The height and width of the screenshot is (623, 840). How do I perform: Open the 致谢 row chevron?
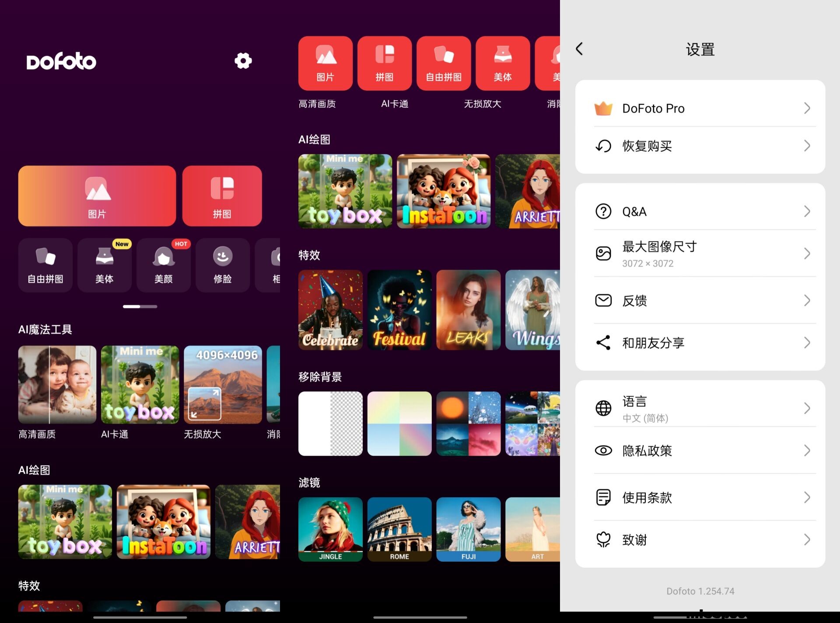(x=807, y=539)
